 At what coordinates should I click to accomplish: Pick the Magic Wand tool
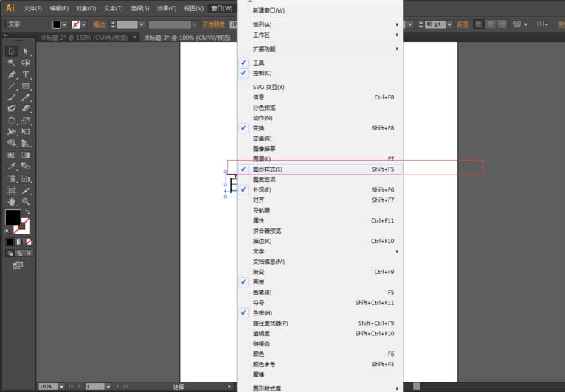coord(12,63)
